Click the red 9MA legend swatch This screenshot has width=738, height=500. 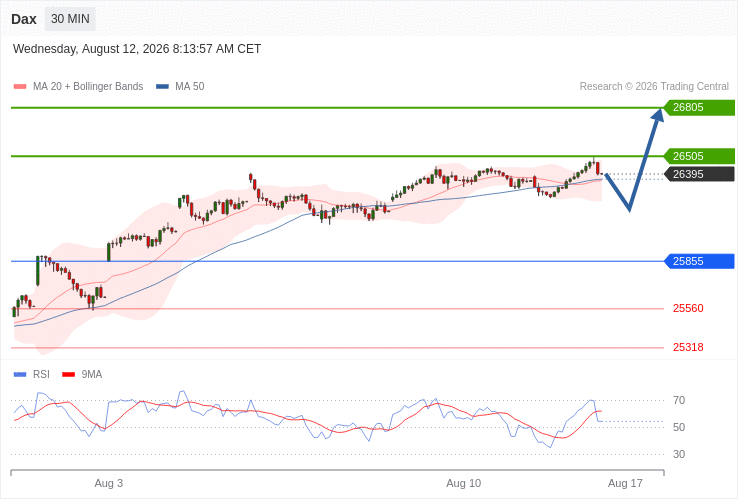tap(69, 374)
